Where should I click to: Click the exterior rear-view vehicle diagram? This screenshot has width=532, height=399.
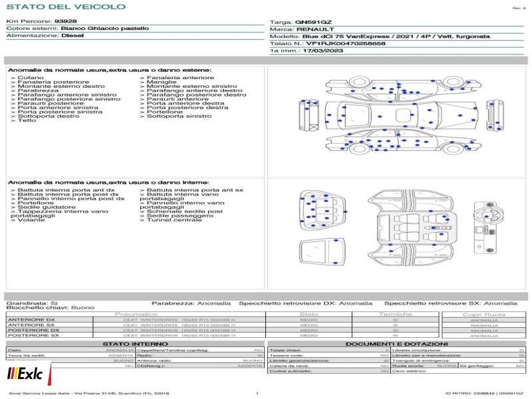click(x=309, y=115)
